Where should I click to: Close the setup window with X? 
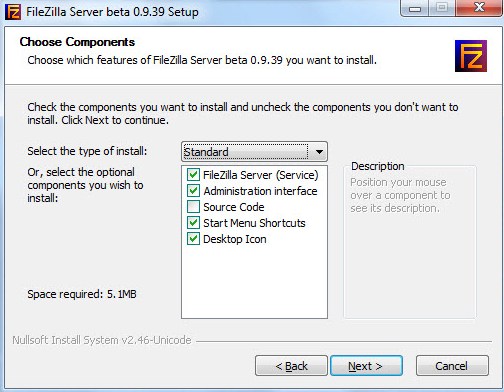(479, 8)
